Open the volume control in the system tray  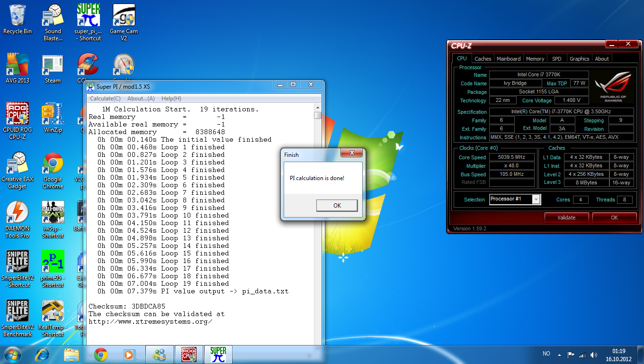coord(594,355)
